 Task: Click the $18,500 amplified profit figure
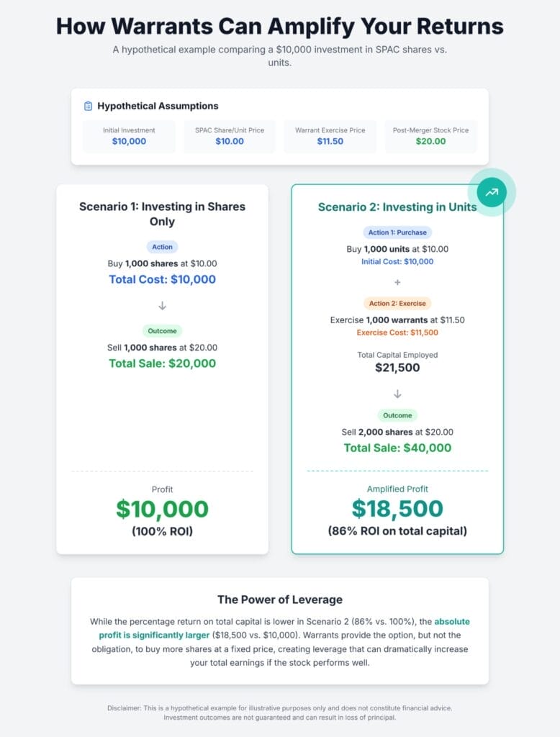[397, 509]
